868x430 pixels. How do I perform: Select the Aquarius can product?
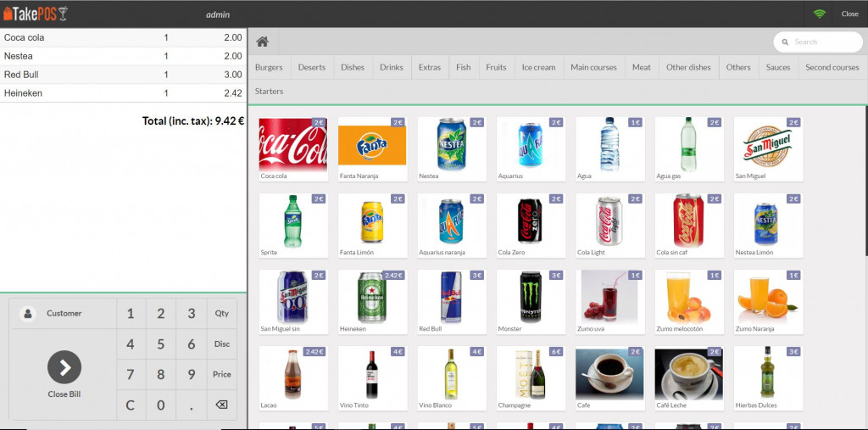[x=531, y=148]
